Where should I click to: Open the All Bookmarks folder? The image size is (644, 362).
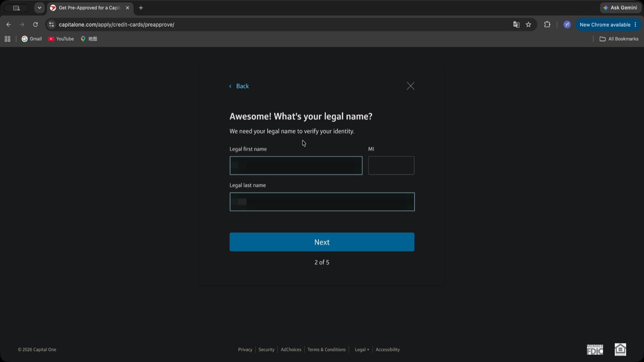pyautogui.click(x=619, y=39)
